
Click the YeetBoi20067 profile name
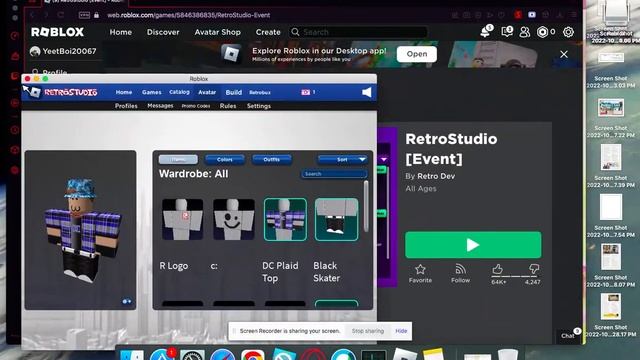tap(69, 51)
